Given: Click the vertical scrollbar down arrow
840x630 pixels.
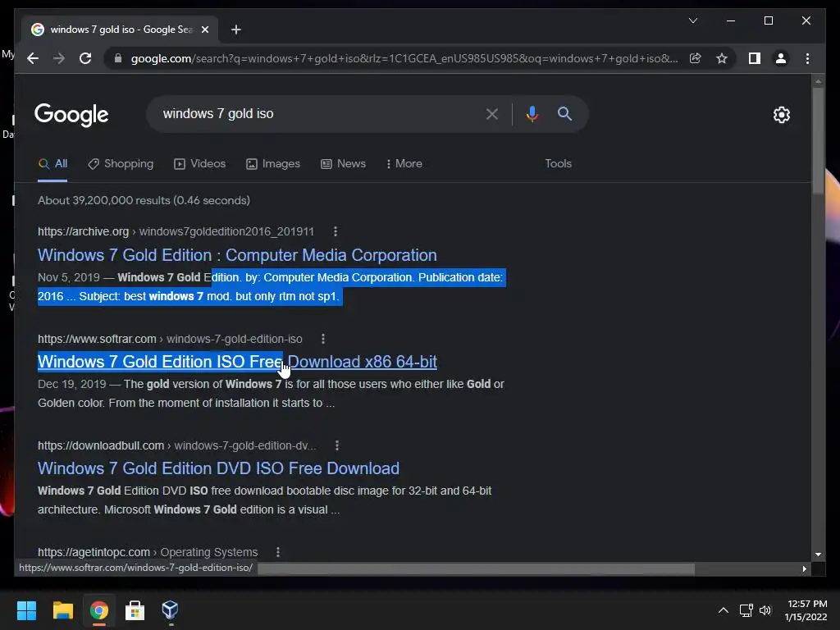Looking at the screenshot, I should pyautogui.click(x=818, y=555).
